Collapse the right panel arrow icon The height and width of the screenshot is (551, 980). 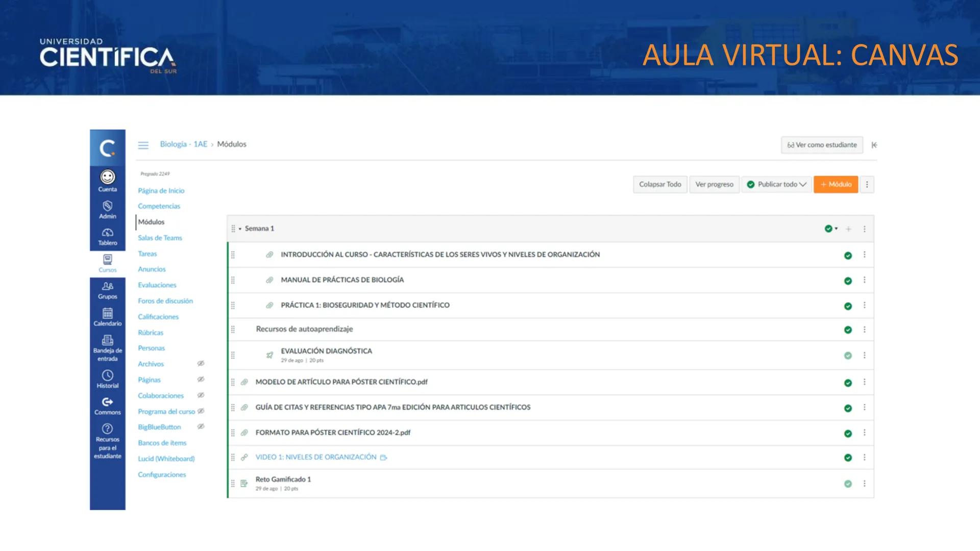click(x=874, y=145)
